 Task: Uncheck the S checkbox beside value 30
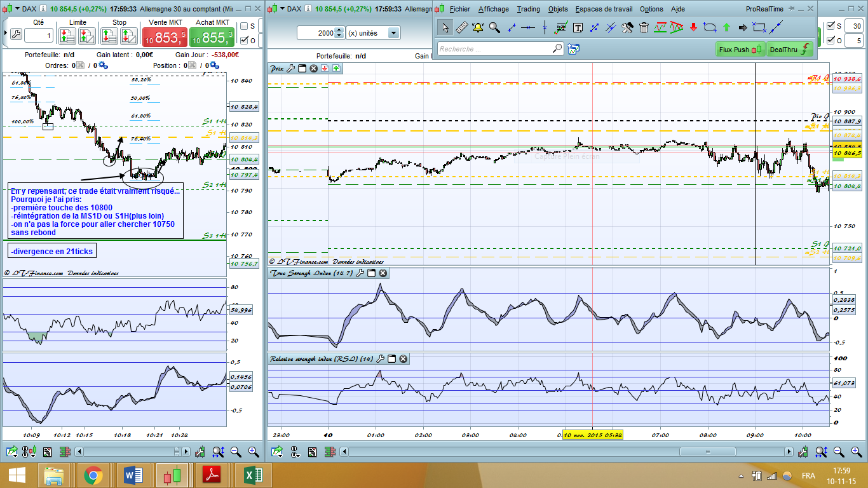pyautogui.click(x=831, y=26)
